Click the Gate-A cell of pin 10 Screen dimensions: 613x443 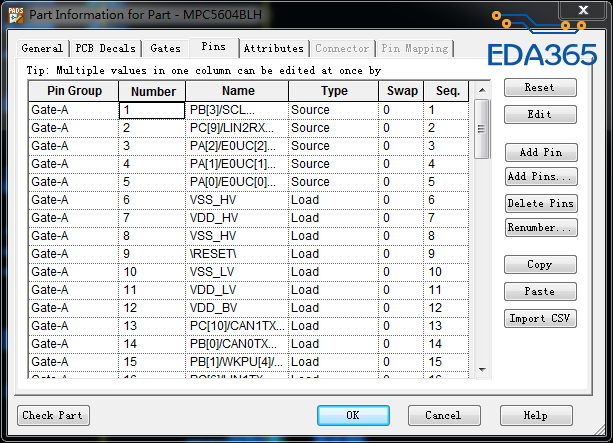[73, 272]
